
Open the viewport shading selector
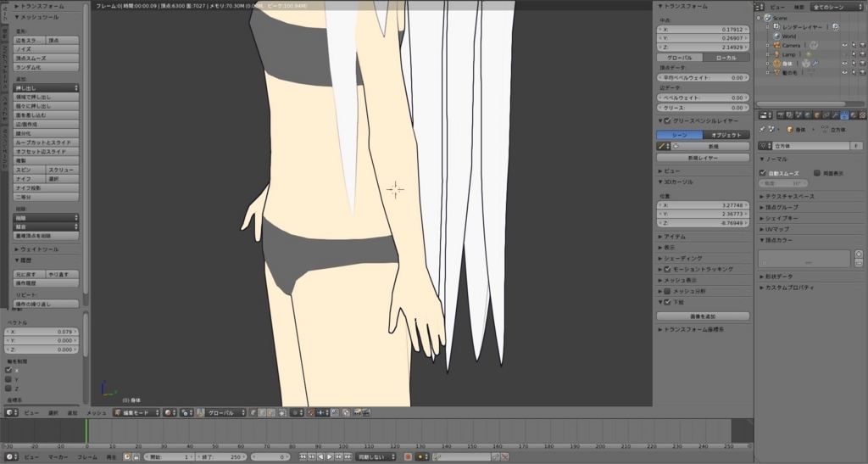(170, 412)
